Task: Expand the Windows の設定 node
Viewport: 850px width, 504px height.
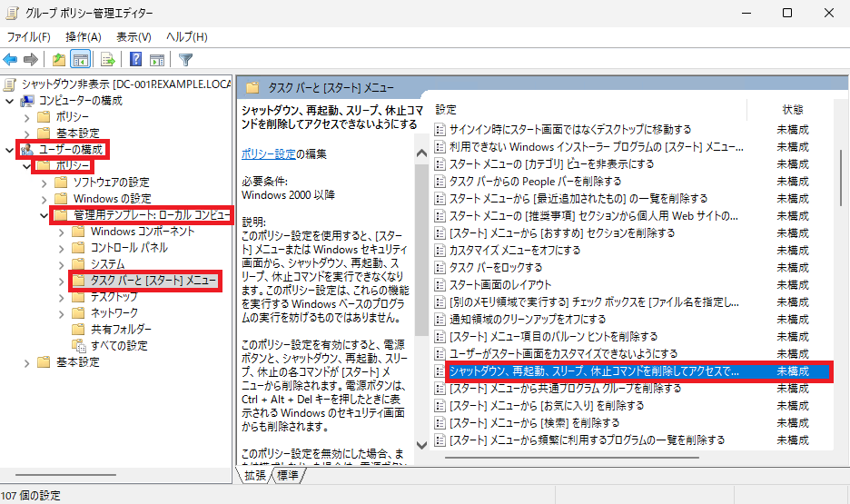Action: click(x=44, y=199)
